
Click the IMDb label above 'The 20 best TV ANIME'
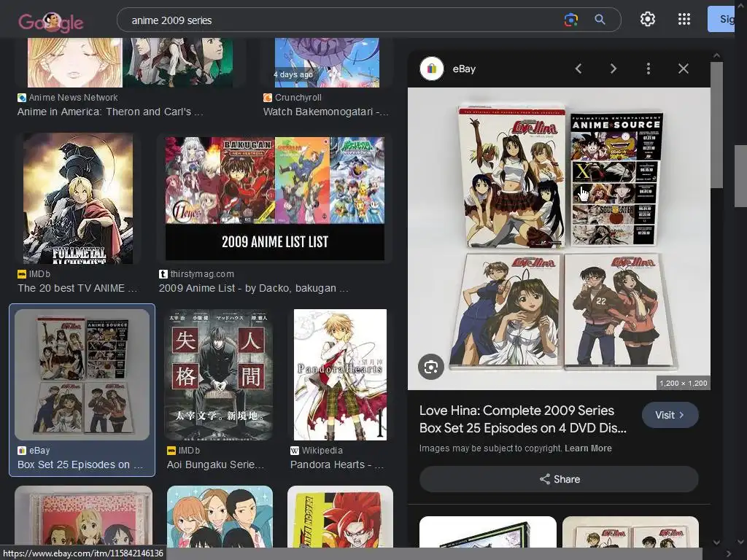click(x=39, y=274)
